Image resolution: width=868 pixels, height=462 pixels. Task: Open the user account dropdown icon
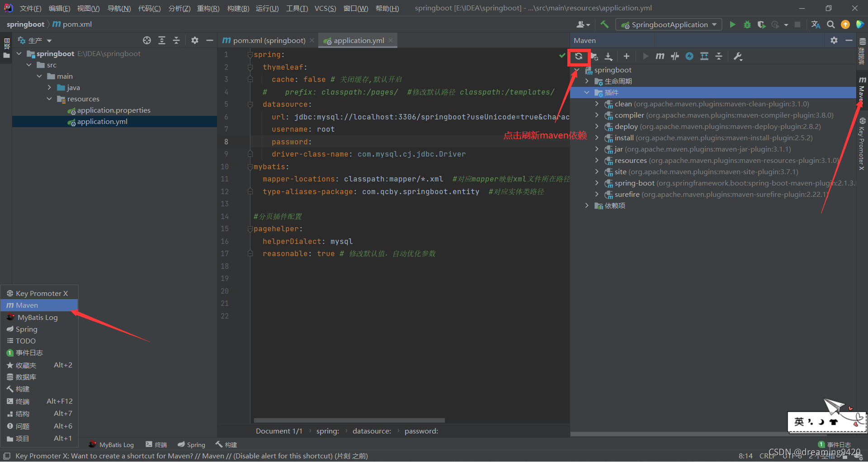(583, 24)
